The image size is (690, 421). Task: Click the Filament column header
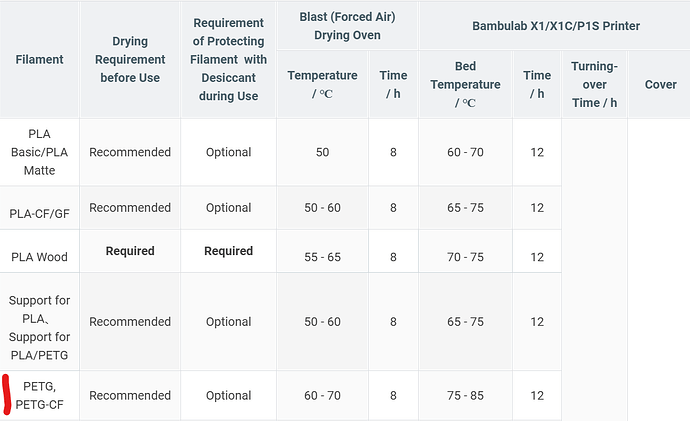[39, 59]
